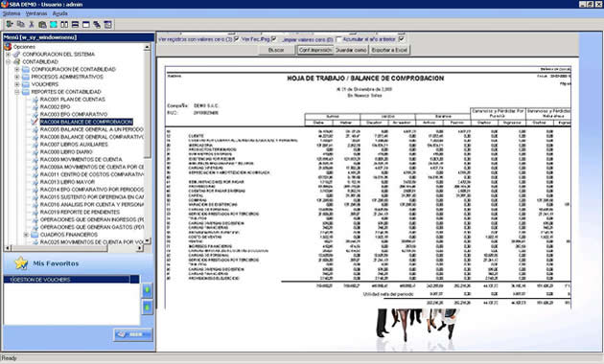Select RAC014 EPG COMPARATIVO POR PERIODOS

point(92,190)
